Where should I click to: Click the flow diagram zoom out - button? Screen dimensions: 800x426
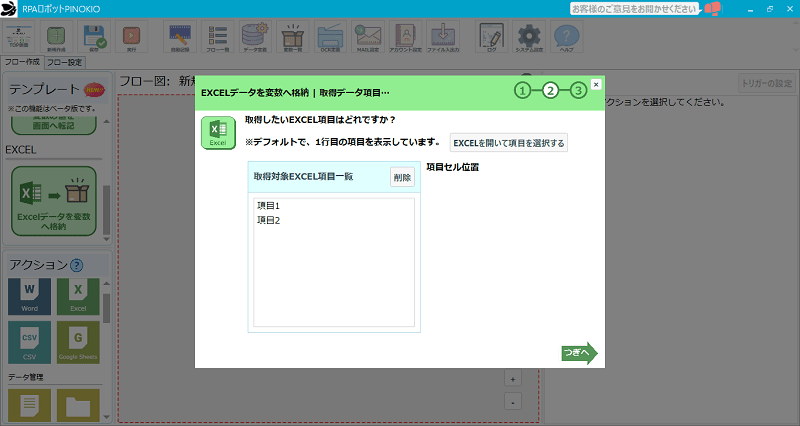pyautogui.click(x=513, y=401)
